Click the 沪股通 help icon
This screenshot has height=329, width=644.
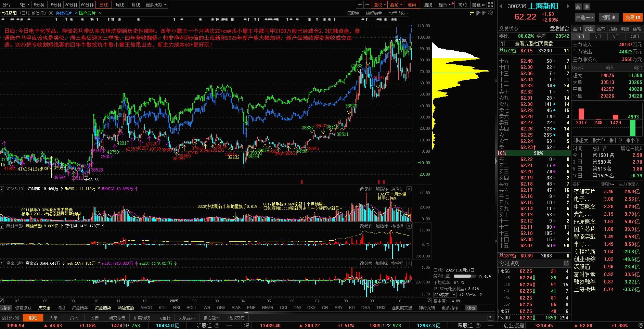[x=217, y=326]
